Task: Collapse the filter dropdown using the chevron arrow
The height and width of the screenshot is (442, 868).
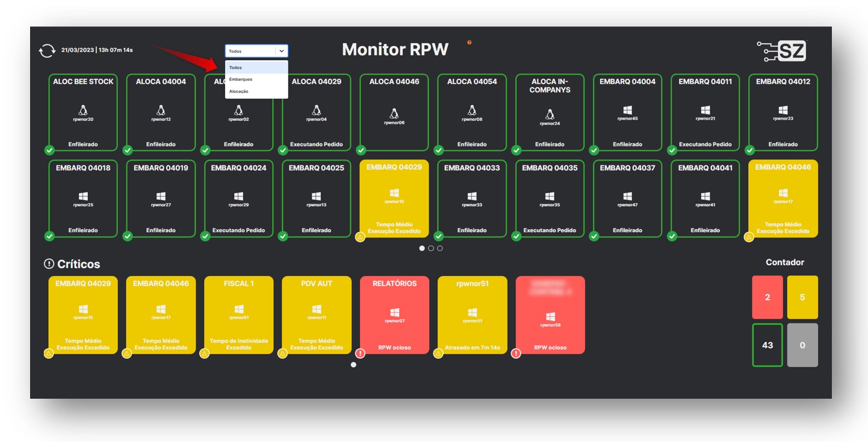Action: 281,51
